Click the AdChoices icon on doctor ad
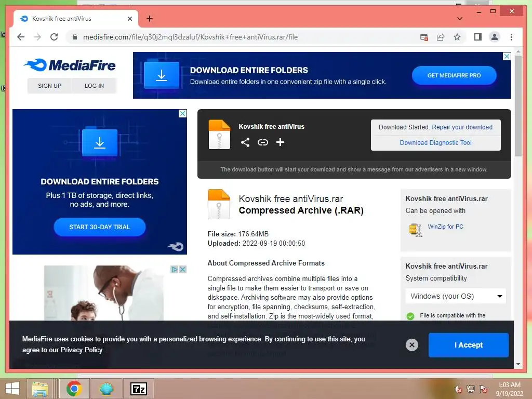The width and height of the screenshot is (532, 399). point(175,270)
